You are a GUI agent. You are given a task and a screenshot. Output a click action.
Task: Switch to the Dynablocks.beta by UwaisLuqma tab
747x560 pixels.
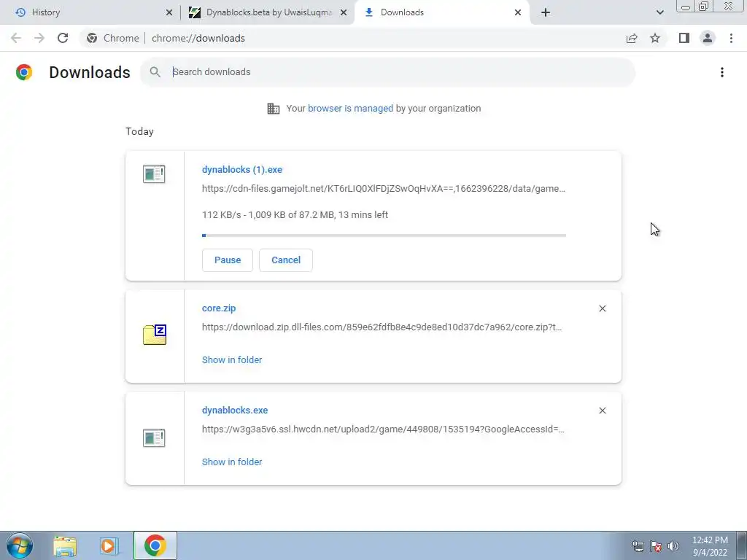point(268,13)
